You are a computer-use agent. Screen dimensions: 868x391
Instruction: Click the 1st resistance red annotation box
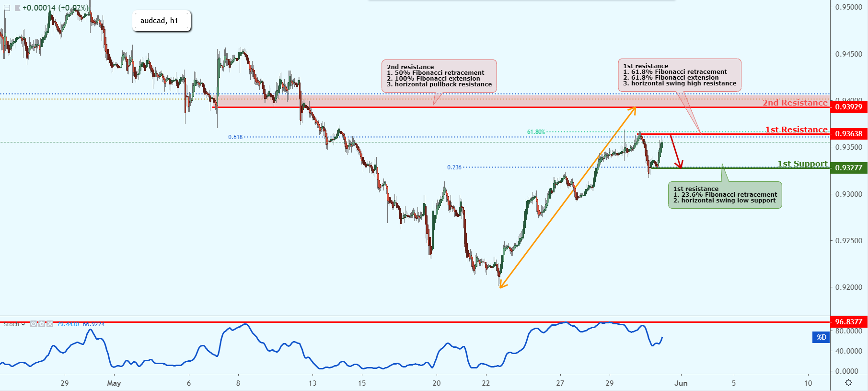point(680,75)
